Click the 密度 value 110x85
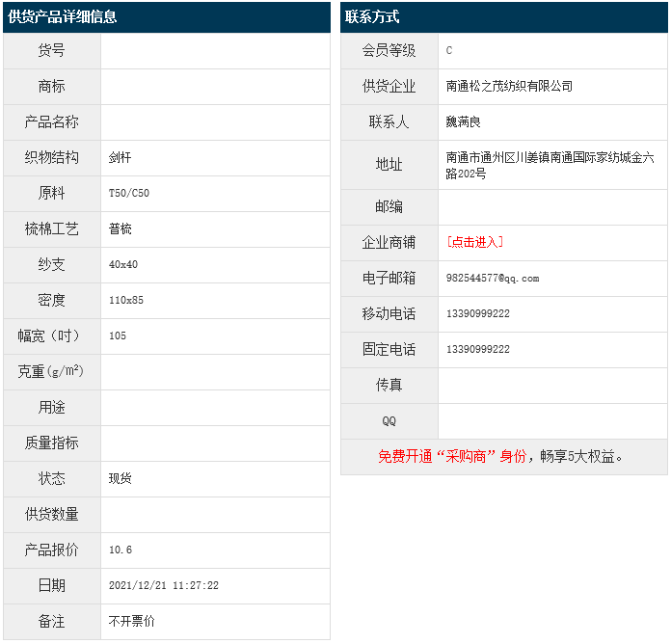Viewport: 671px width, 644px height. coord(126,300)
